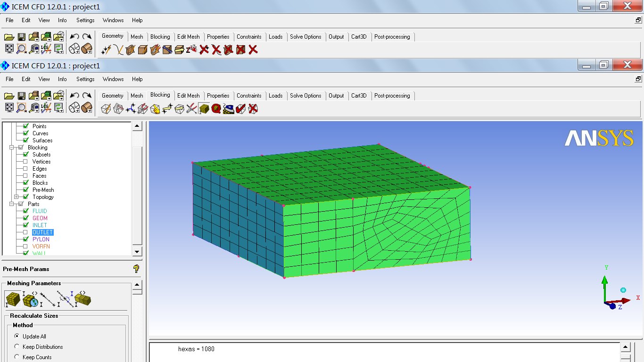Click the Delete Block red X icon
This screenshot has height=362, width=644.
[x=253, y=109]
